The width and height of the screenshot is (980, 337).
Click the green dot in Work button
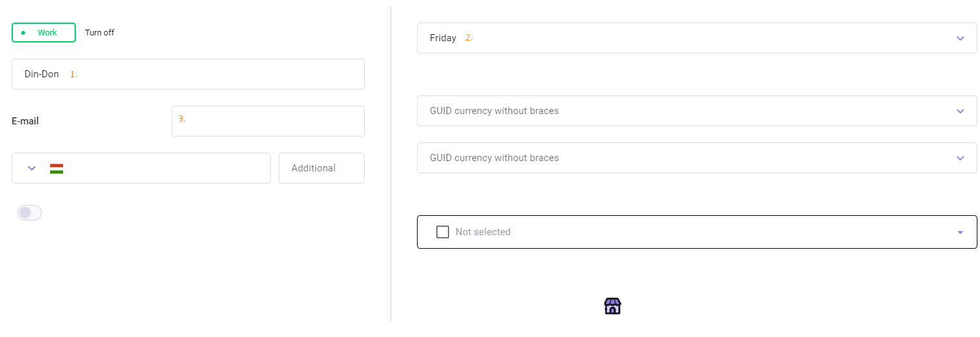23,33
